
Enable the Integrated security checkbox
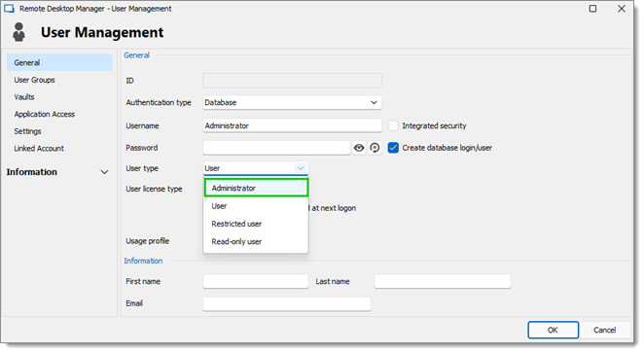point(393,125)
